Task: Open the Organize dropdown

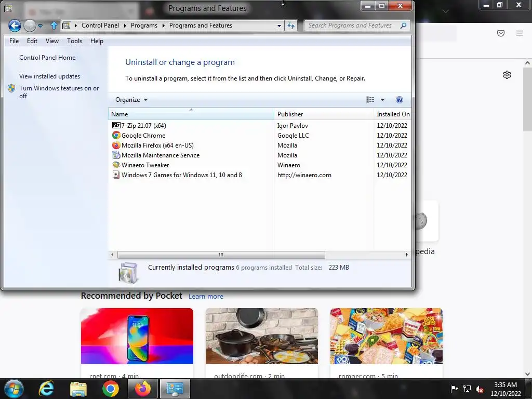Action: (x=131, y=100)
